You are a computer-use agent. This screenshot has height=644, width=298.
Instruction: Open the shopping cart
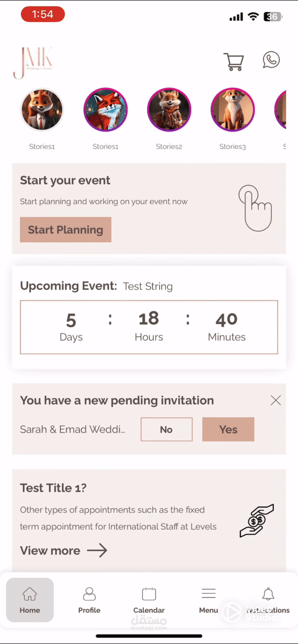tap(234, 62)
